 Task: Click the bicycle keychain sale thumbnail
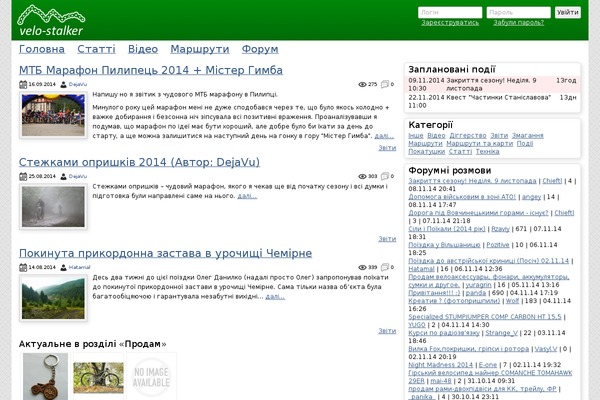click(45, 377)
